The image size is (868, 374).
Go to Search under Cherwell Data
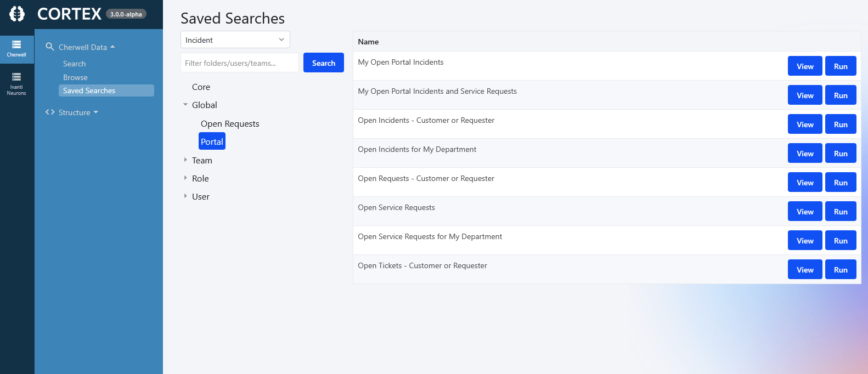[x=74, y=64]
